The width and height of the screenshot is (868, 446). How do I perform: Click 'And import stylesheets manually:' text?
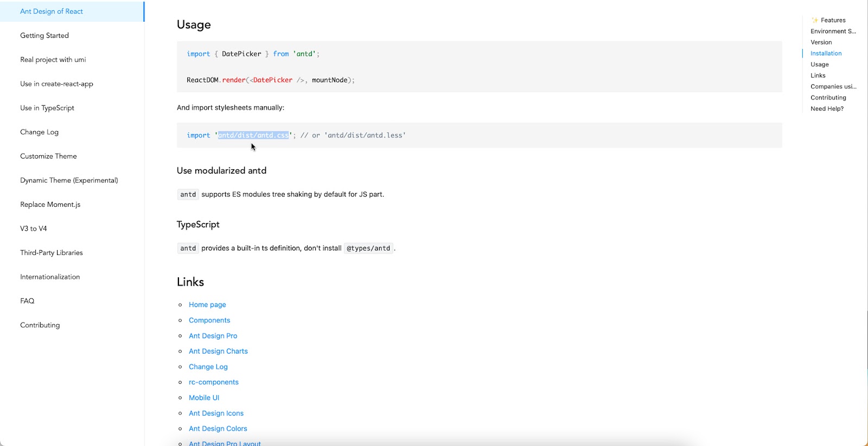click(x=231, y=108)
